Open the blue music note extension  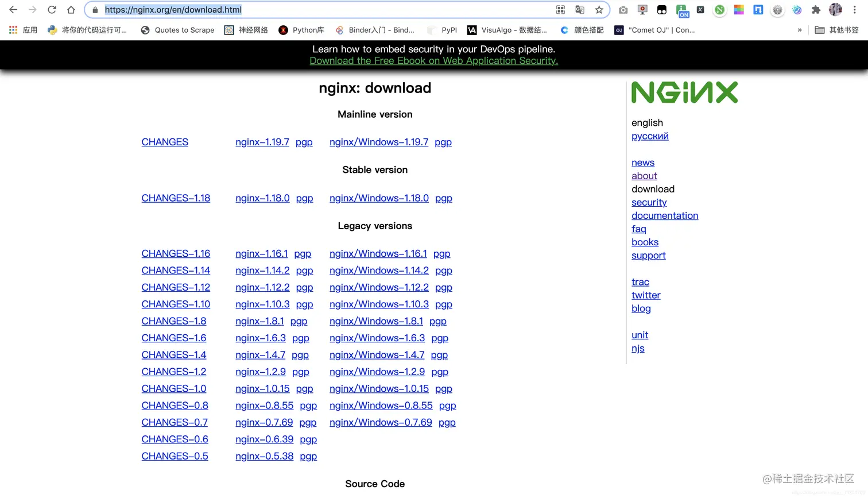[797, 10]
